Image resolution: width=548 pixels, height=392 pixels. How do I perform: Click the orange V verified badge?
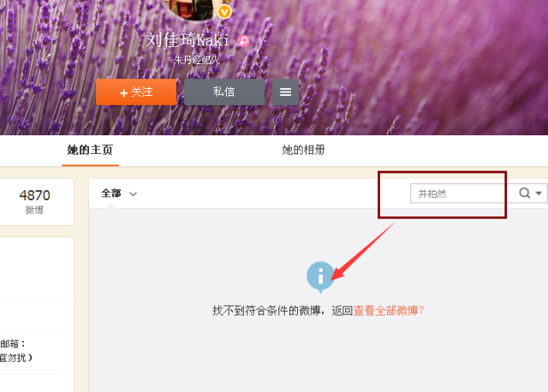tap(224, 12)
